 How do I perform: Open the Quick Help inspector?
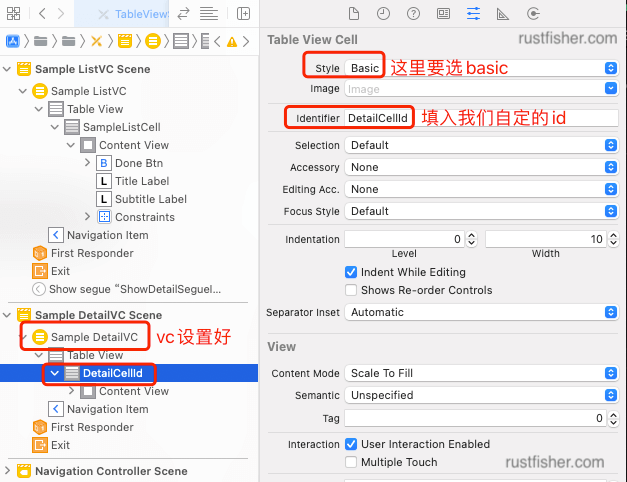click(x=413, y=14)
